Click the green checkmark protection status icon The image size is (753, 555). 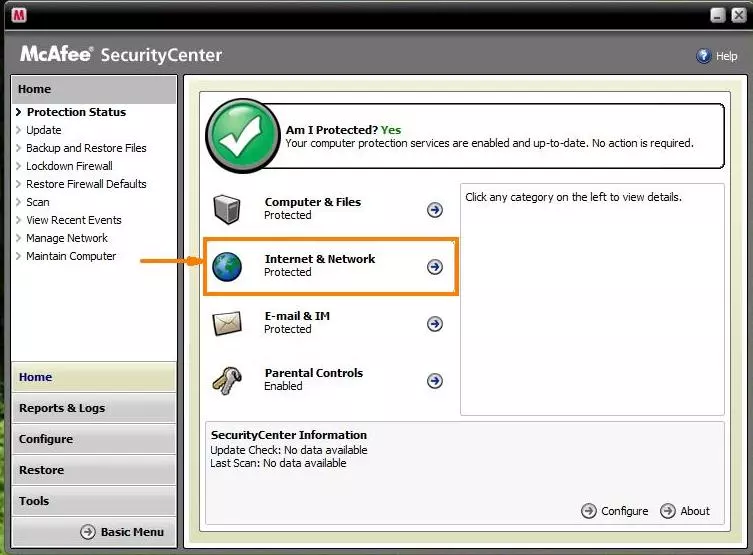[243, 136]
